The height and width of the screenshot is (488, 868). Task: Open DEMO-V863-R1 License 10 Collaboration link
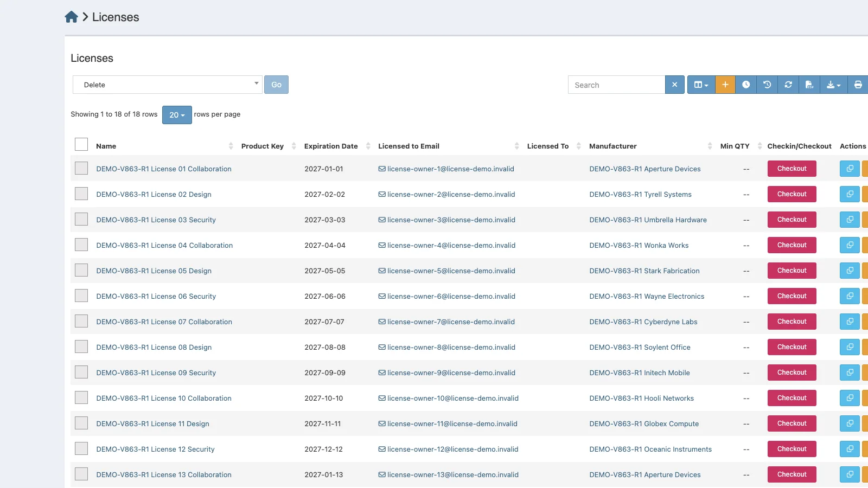pos(164,398)
